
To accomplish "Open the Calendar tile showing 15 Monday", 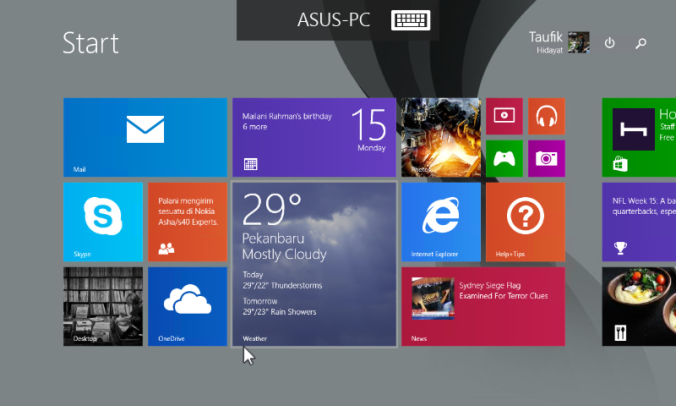I will [314, 137].
